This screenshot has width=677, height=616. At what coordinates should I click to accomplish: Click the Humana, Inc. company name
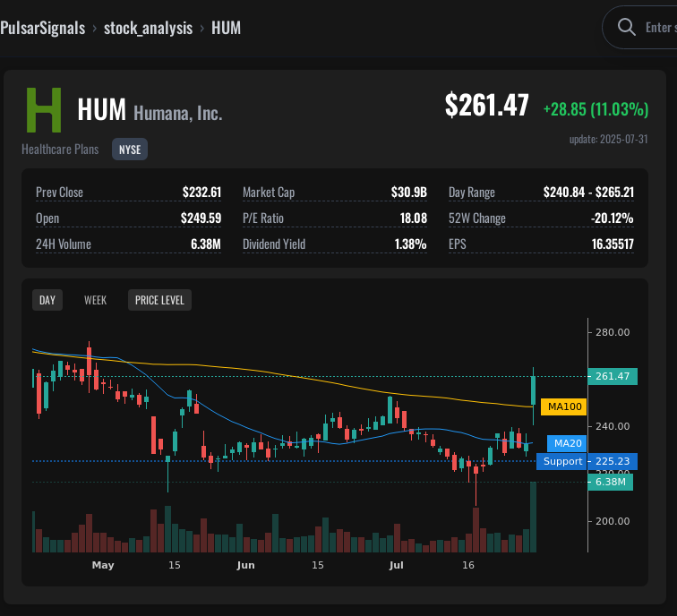178,113
